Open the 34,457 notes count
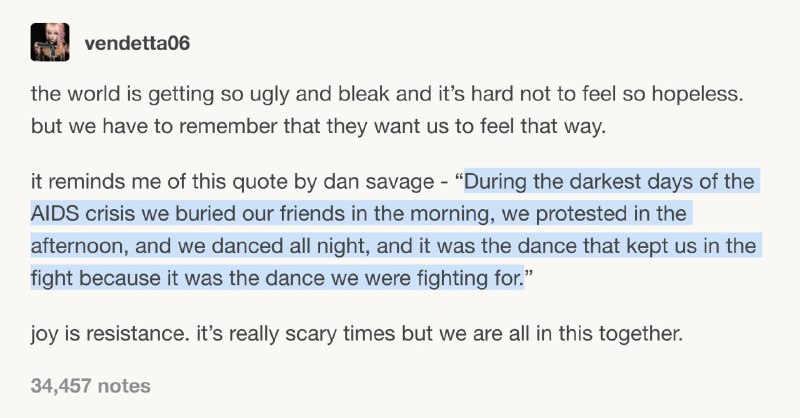 pos(90,386)
